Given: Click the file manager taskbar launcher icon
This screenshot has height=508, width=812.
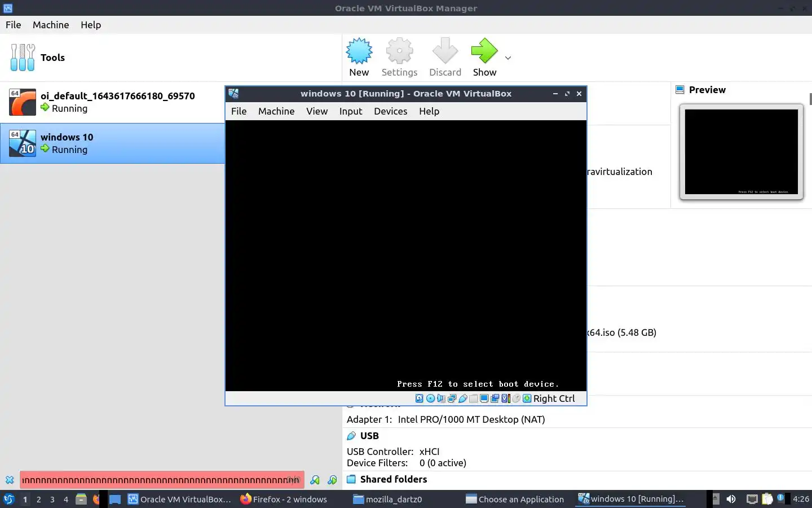Looking at the screenshot, I should [x=81, y=499].
